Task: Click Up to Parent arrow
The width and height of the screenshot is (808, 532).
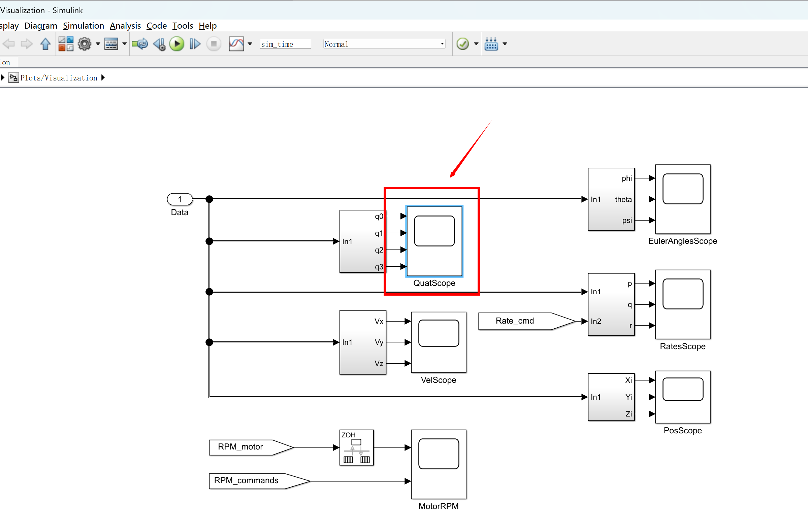Action: coord(45,44)
